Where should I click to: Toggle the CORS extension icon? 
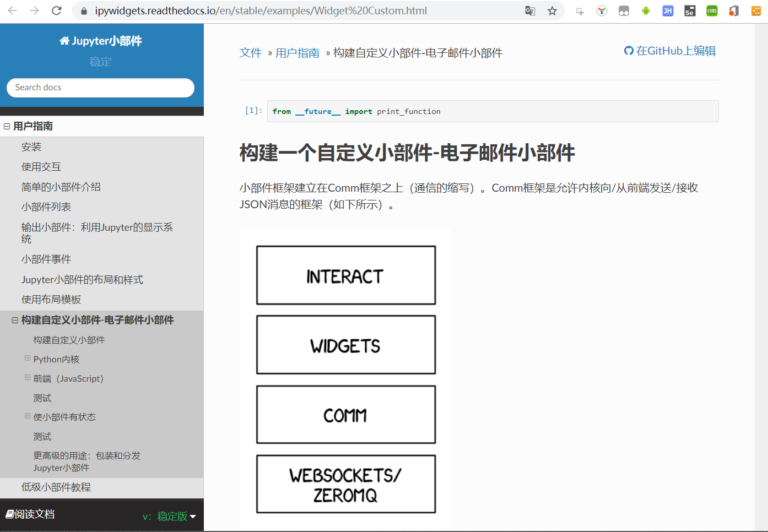[711, 10]
